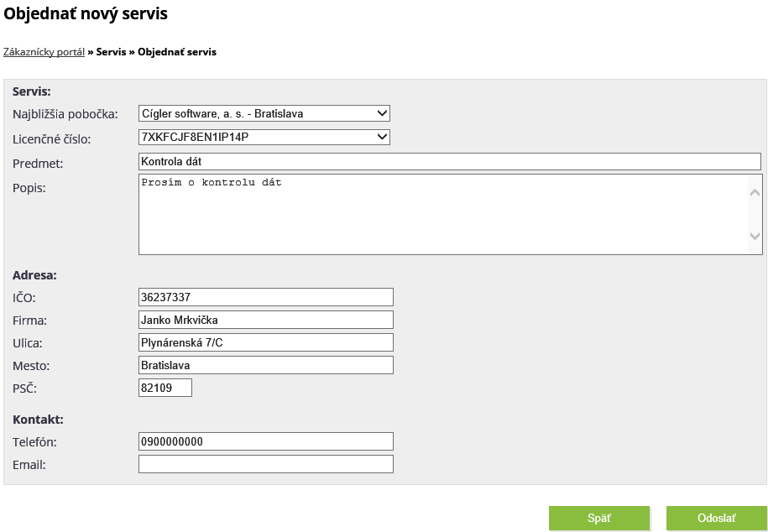Image resolution: width=768 pixels, height=532 pixels.
Task: Click the Servis breadcrumb item
Action: pyautogui.click(x=111, y=52)
